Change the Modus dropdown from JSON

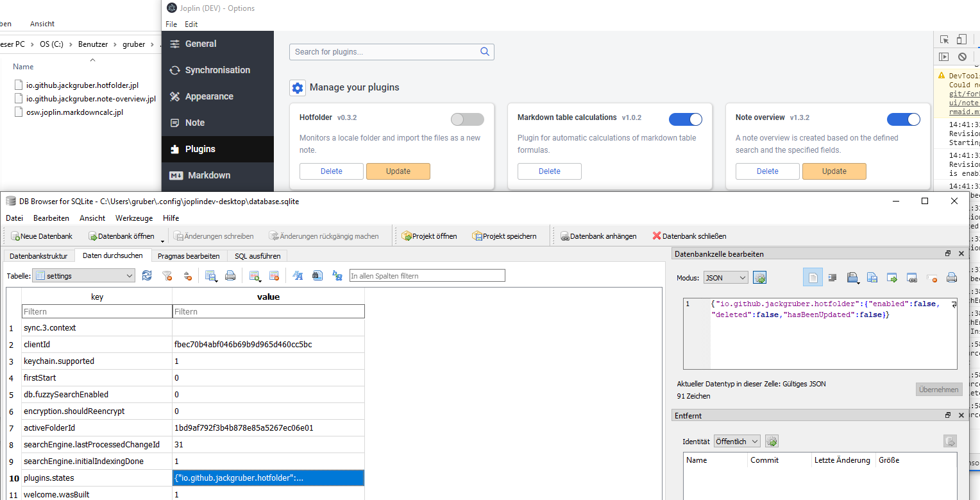tap(725, 277)
